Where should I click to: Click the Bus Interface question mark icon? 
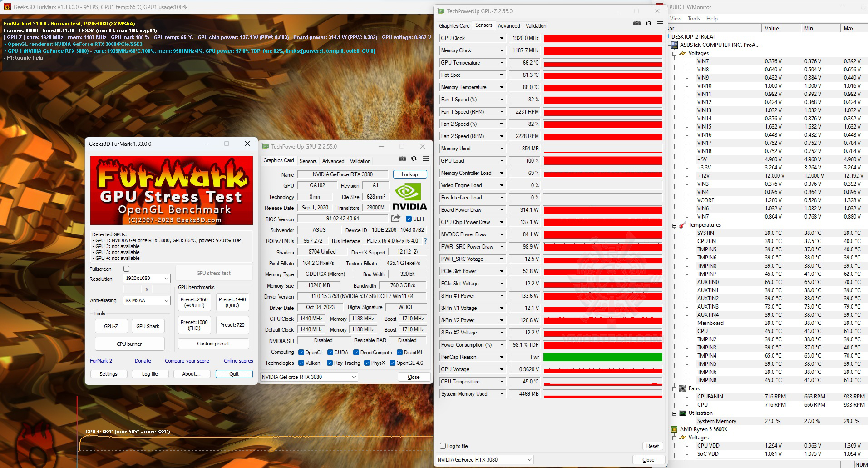(x=425, y=241)
